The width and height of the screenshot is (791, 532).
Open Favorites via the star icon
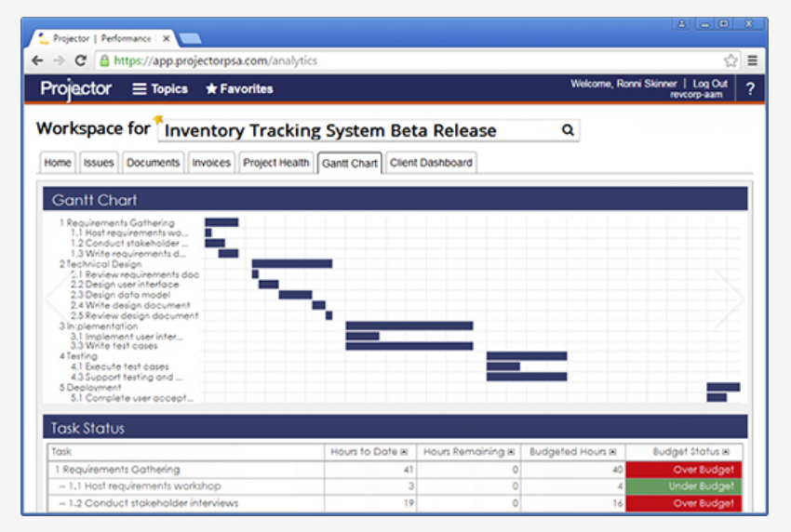239,89
